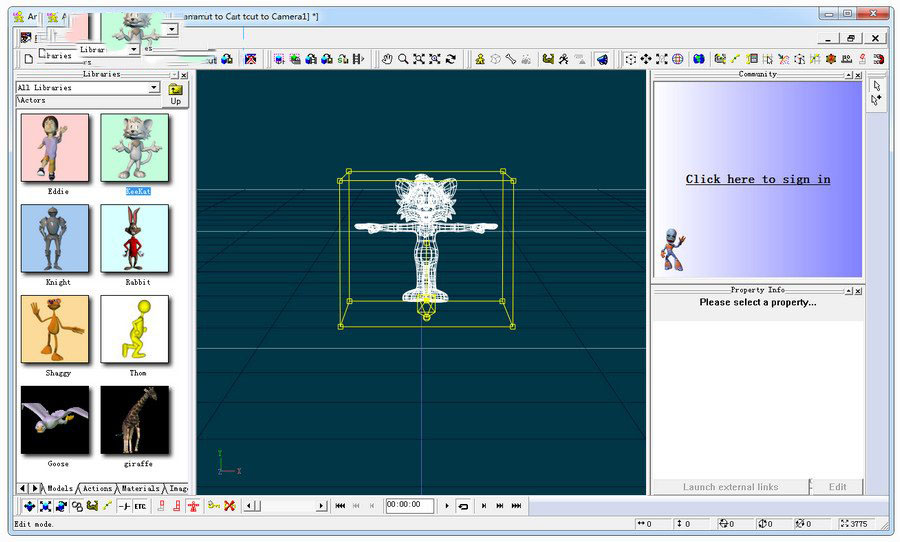Close the Community panel

pyautogui.click(x=858, y=75)
